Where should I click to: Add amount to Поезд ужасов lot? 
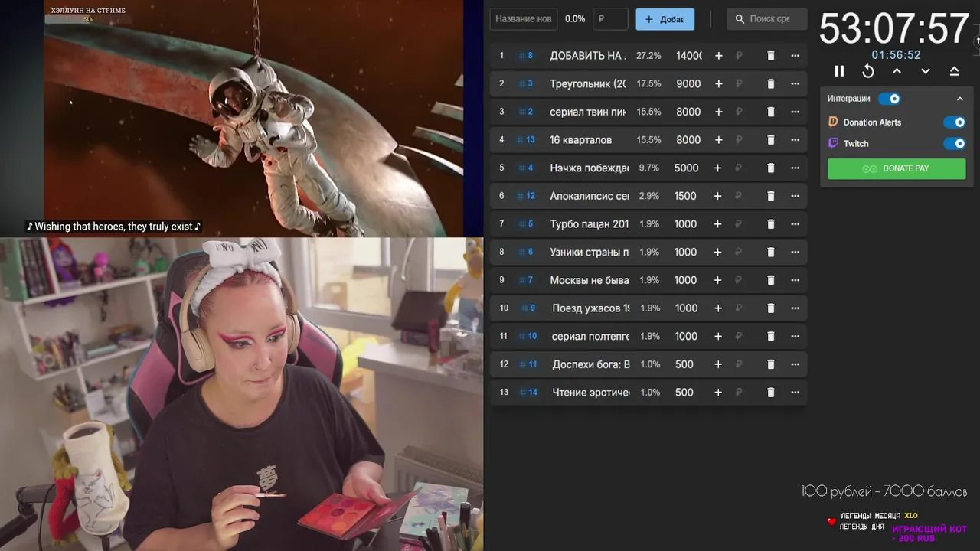coord(718,308)
